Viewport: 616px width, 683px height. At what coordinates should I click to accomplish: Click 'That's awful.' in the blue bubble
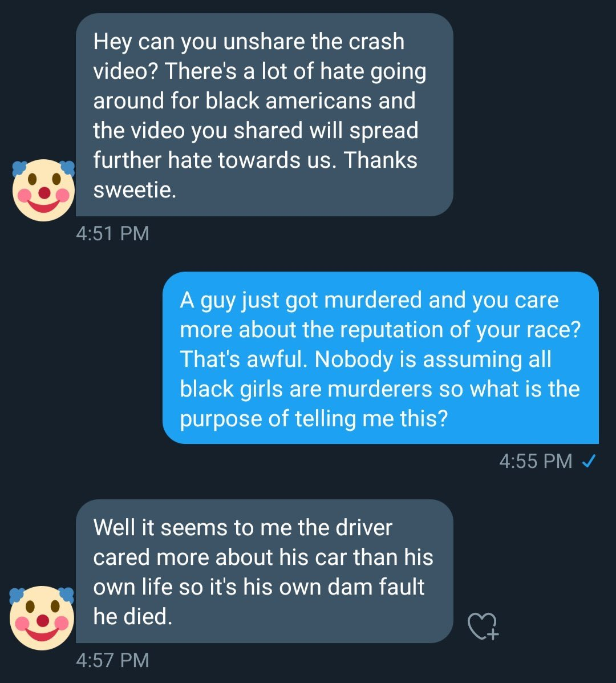coord(244,359)
